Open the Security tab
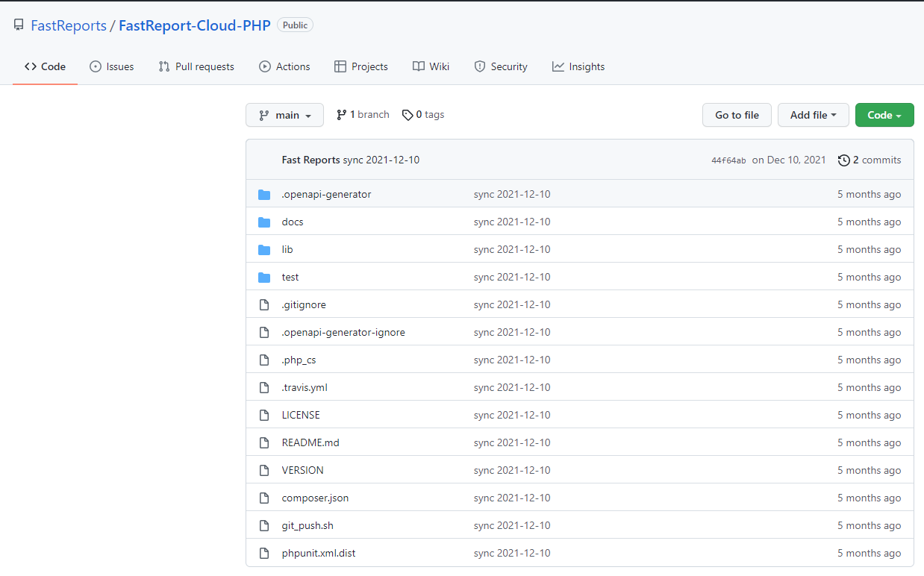Viewport: 924px width, 576px height. 501,66
